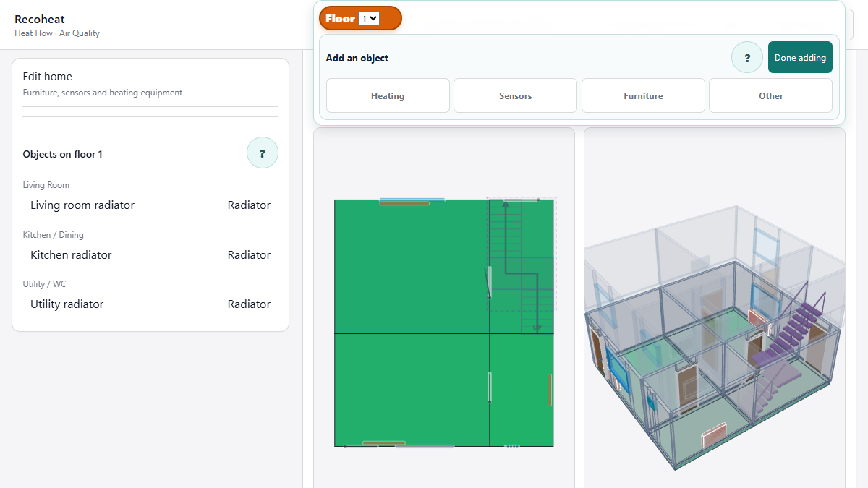This screenshot has height=488, width=868.
Task: Click the radiator on the plan's right wall
Action: [550, 390]
